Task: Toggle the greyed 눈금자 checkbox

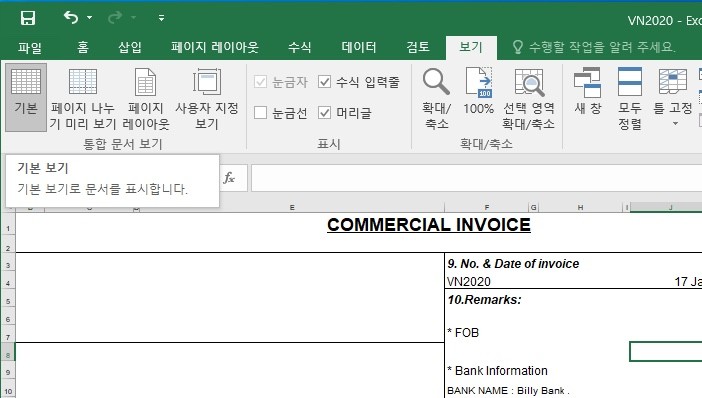Action: 260,82
